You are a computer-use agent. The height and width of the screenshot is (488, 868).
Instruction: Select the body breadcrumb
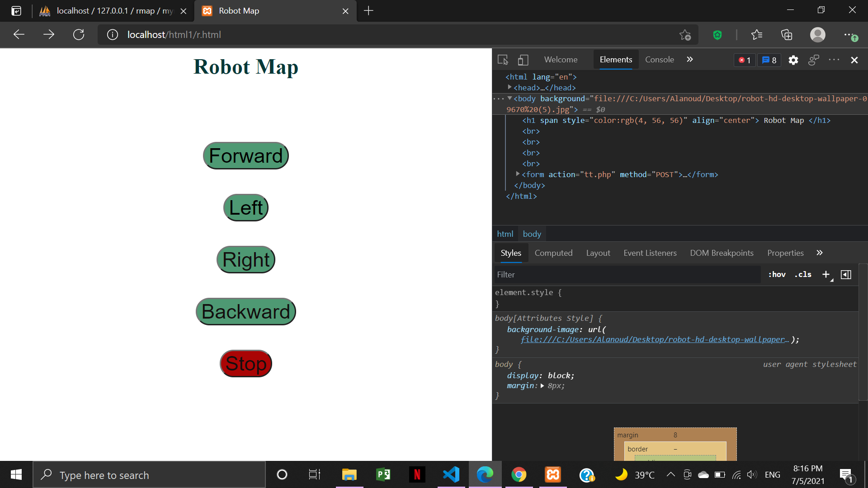[x=532, y=234]
